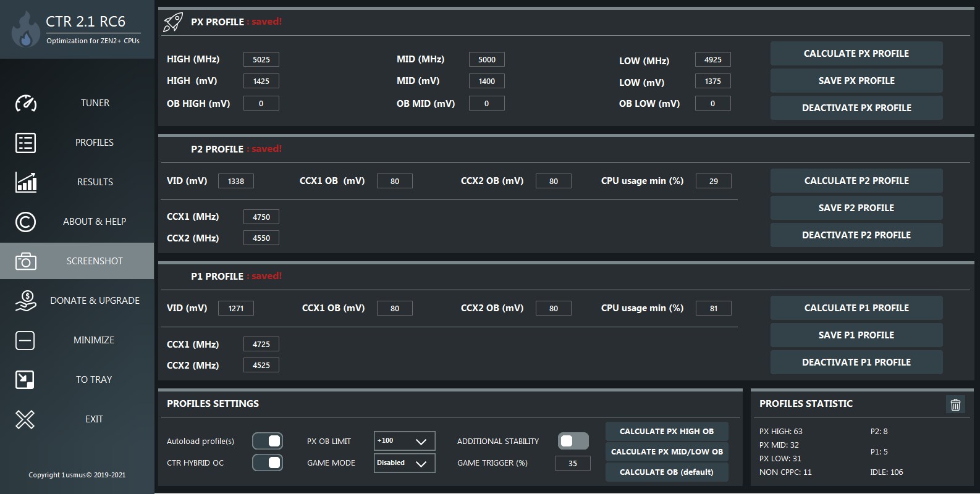980x494 pixels.
Task: Select the SCREENSHOT menu entry
Action: click(95, 261)
